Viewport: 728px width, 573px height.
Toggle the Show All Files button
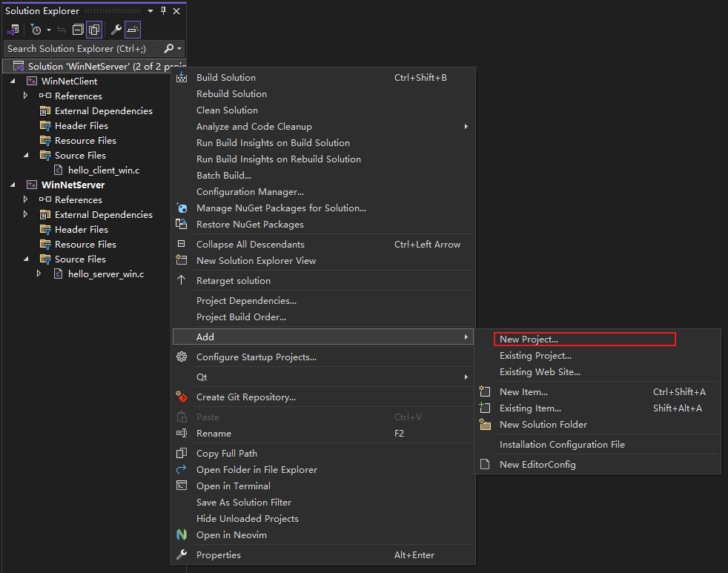click(x=93, y=30)
